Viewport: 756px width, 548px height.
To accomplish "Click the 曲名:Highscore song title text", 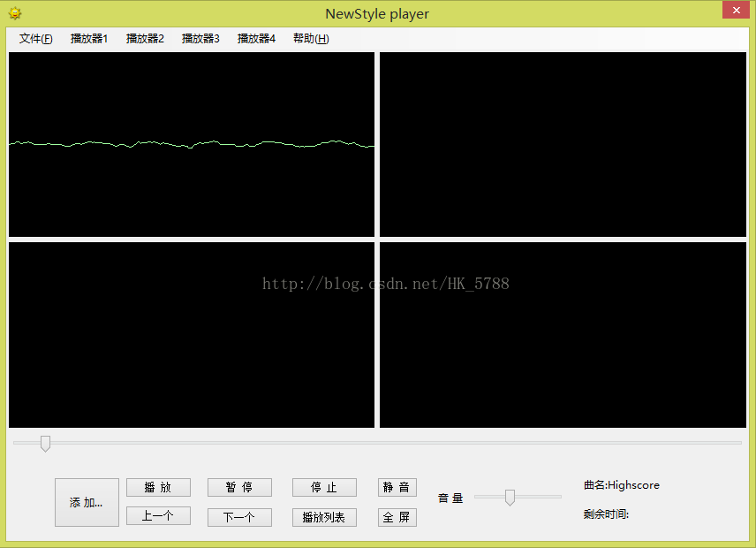I will pyautogui.click(x=622, y=485).
